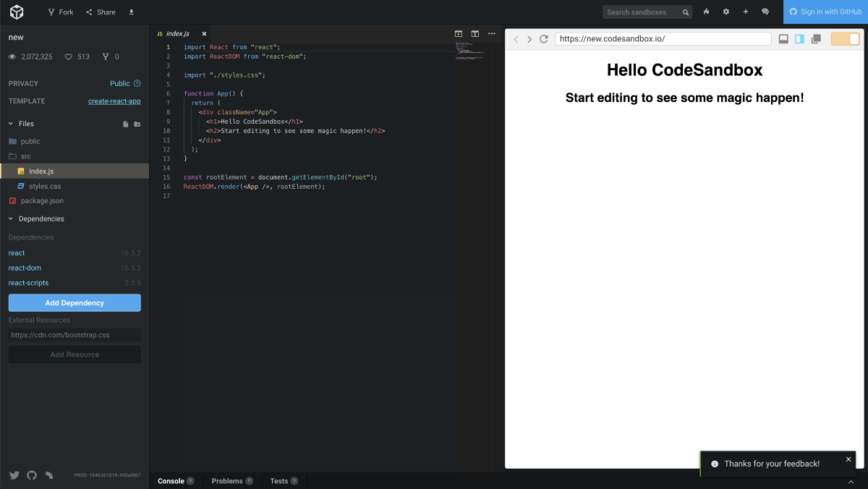Collapse the Dependencies section
Viewport: 868px width, 489px height.
click(x=11, y=218)
